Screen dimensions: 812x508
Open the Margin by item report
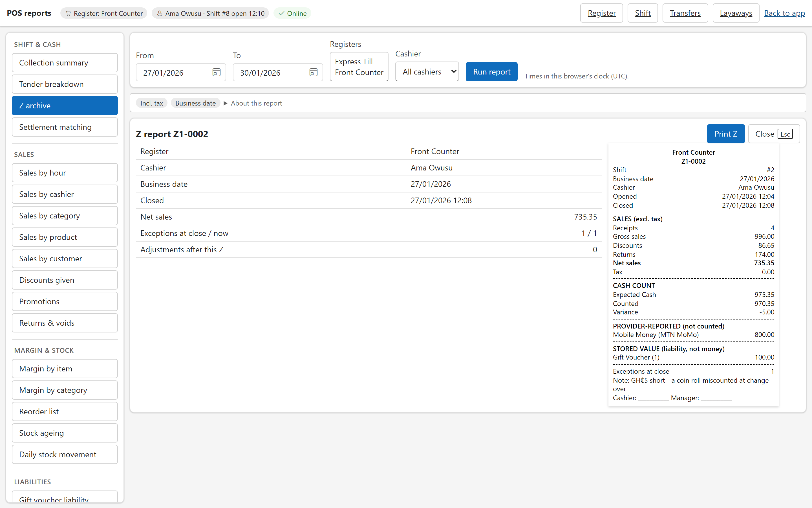pyautogui.click(x=65, y=369)
